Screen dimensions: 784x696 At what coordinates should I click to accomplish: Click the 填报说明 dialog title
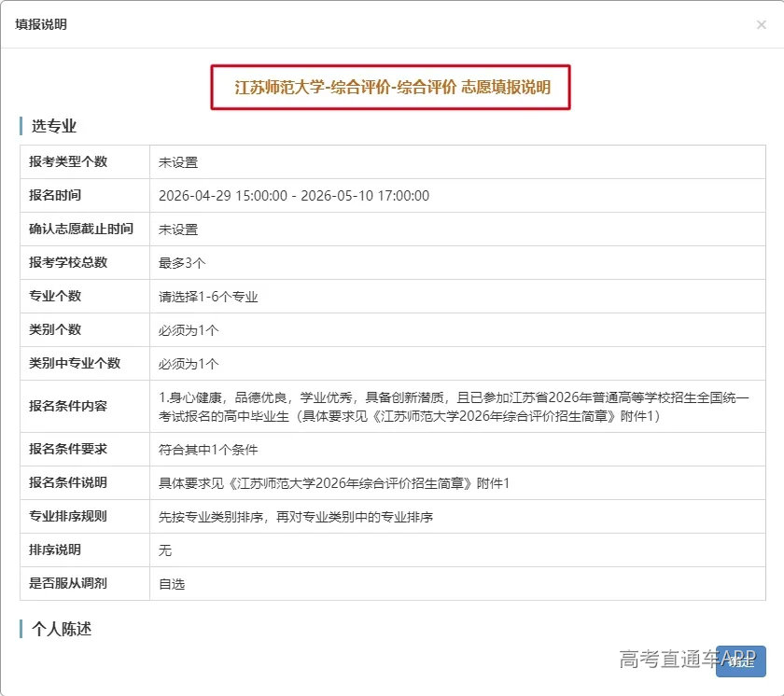41,24
